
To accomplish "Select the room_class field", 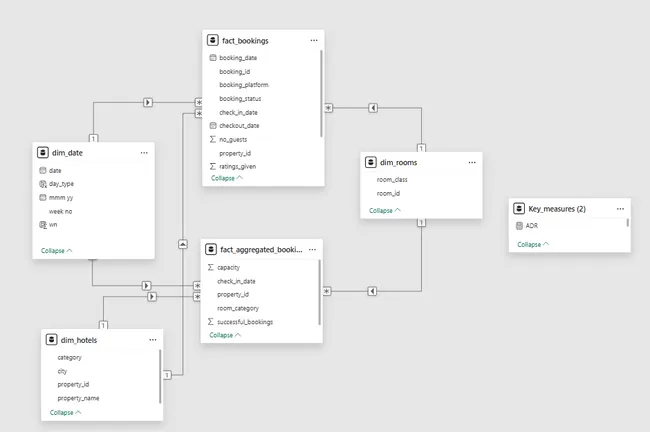I will click(392, 180).
